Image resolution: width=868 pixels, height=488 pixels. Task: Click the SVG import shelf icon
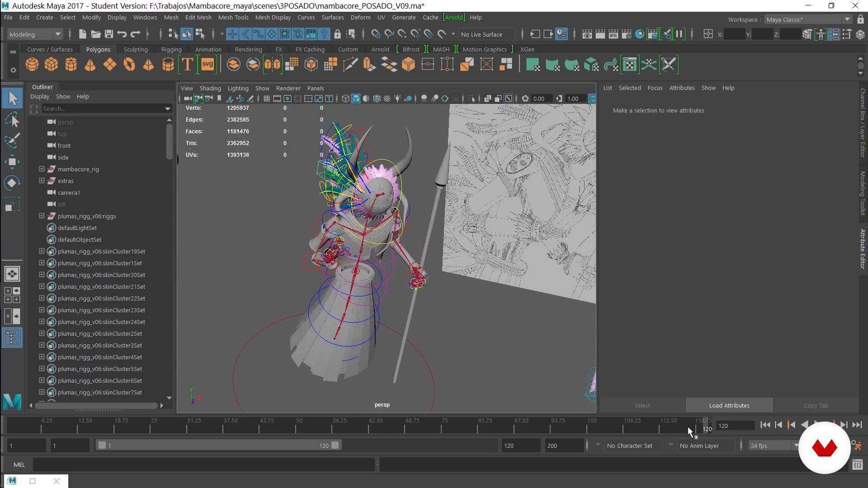pos(208,65)
